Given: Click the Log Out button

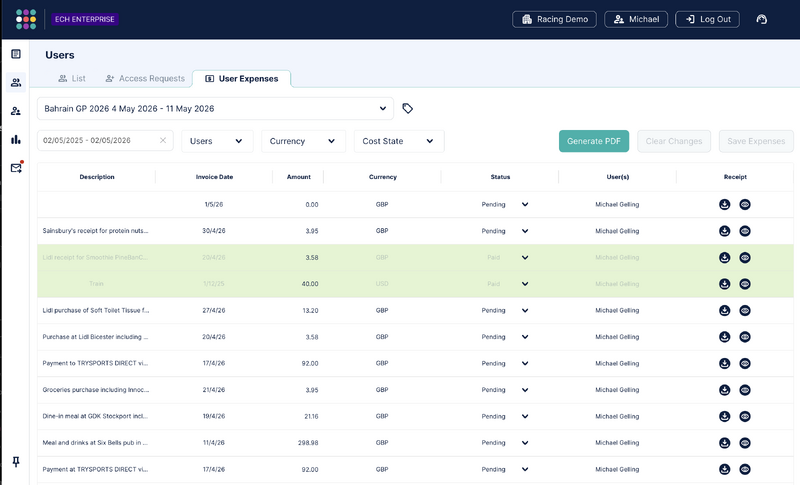Looking at the screenshot, I should pyautogui.click(x=707, y=19).
